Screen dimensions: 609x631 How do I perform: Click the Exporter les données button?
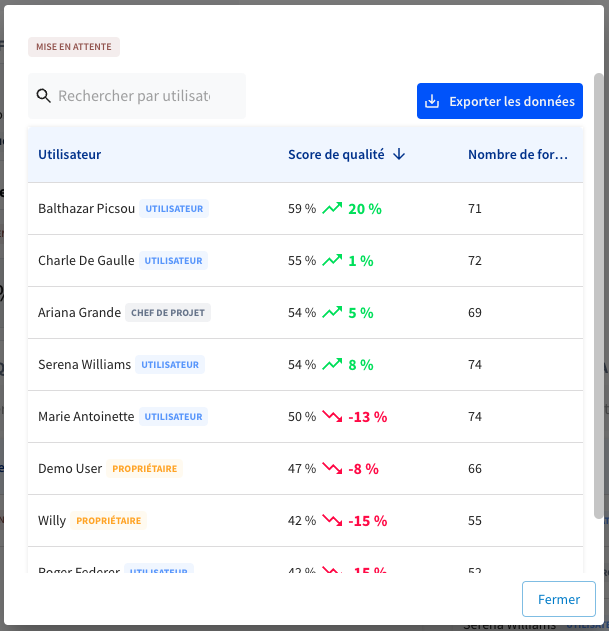coord(500,101)
